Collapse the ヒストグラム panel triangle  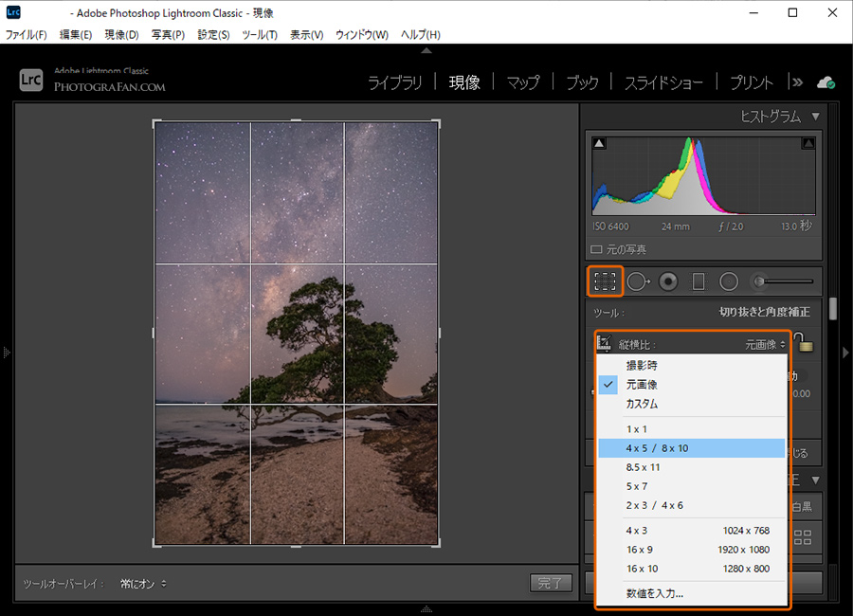pyautogui.click(x=815, y=117)
